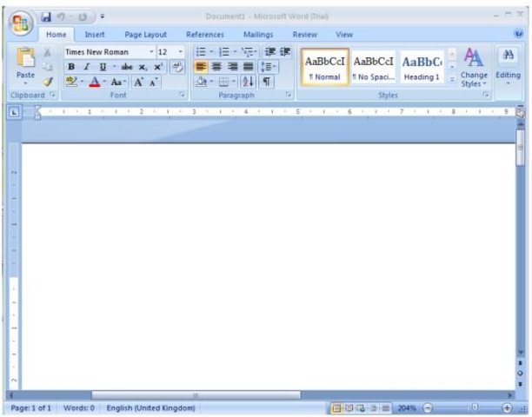The height and width of the screenshot is (417, 532).
Task: Customize Quick Access Toolbar dropdown
Action: [102, 17]
